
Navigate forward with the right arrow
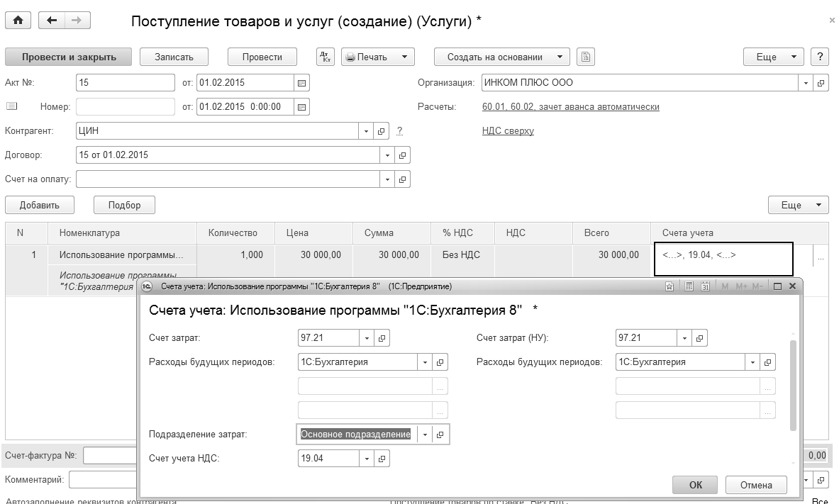(x=77, y=21)
